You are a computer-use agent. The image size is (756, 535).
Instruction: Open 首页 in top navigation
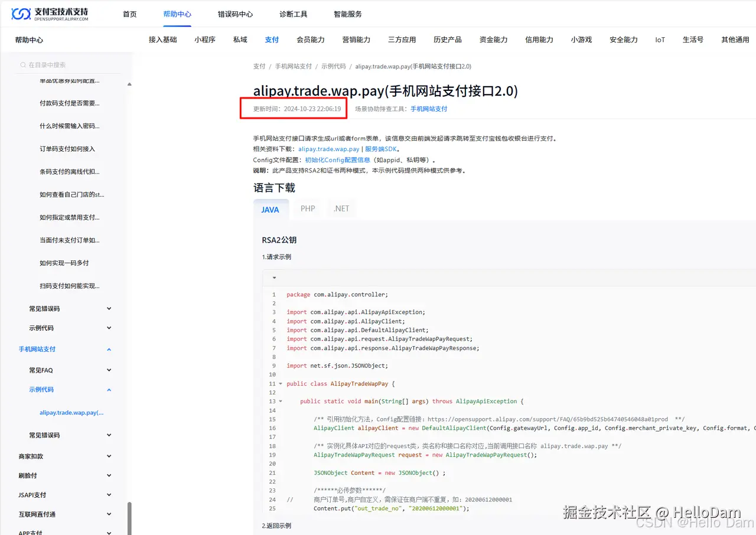[130, 14]
